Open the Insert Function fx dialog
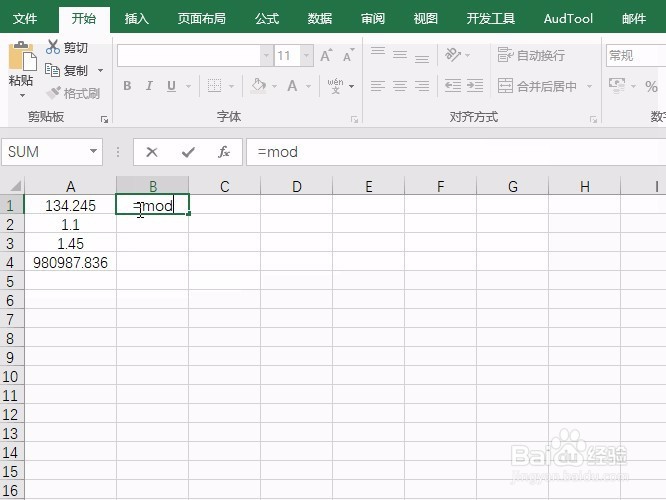Image resolution: width=666 pixels, height=500 pixels. click(x=224, y=152)
